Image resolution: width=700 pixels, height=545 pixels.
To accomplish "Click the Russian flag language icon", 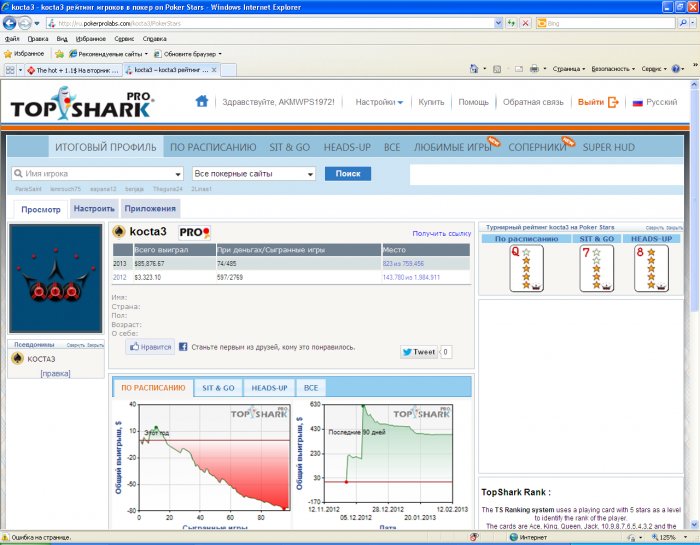I will [638, 103].
